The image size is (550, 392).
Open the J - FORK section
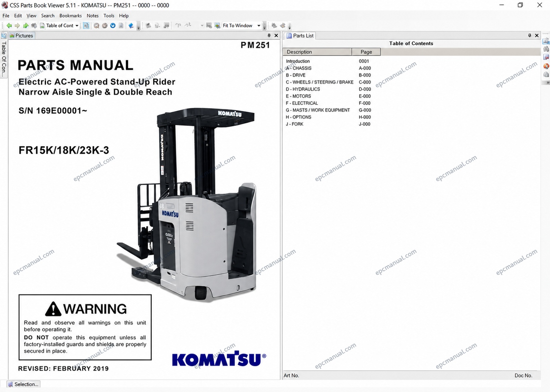point(294,124)
